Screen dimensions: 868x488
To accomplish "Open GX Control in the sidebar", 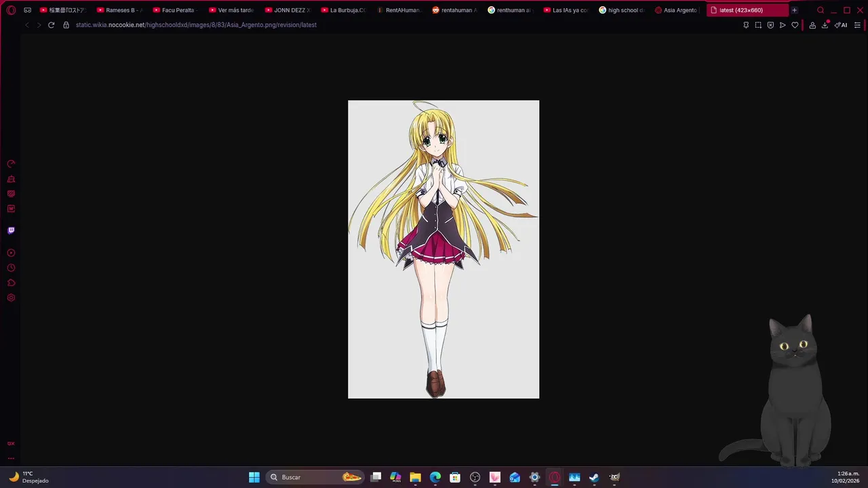I will point(11,164).
